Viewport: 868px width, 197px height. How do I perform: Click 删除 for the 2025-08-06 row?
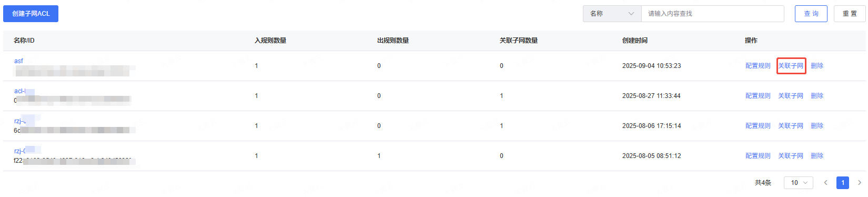point(817,126)
